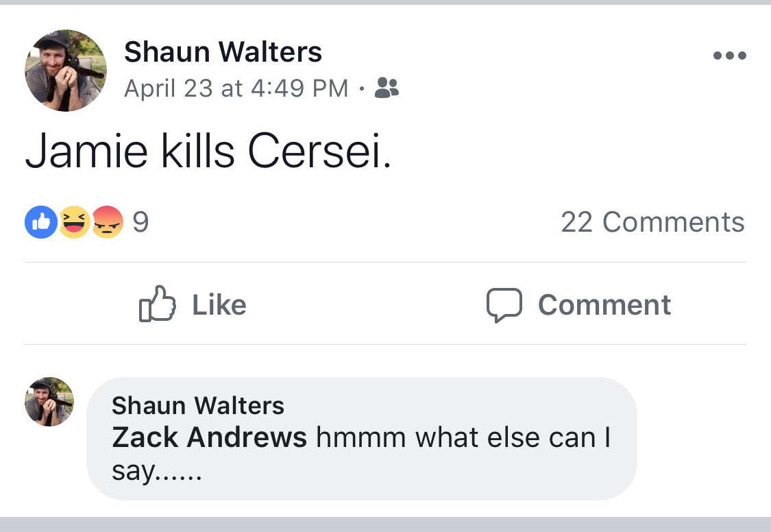This screenshot has height=532, width=771.
Task: Click the trailing say...... comment line
Action: (x=156, y=472)
